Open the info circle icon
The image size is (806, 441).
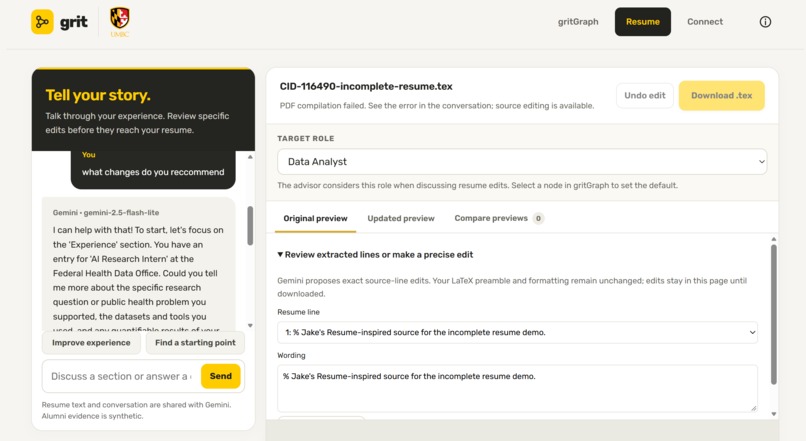click(x=765, y=22)
